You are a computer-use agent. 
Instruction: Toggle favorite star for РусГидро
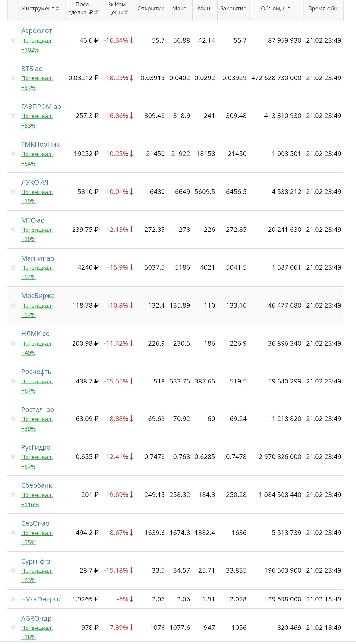pyautogui.click(x=13, y=457)
